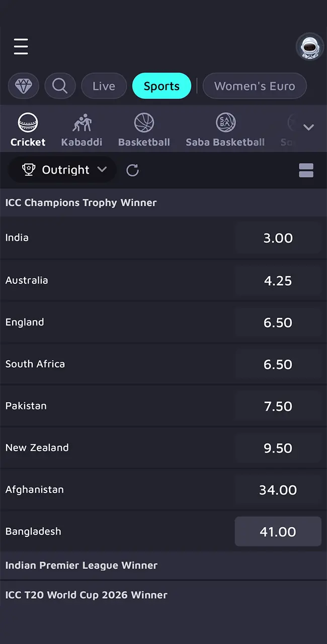Choose the Basketball sport icon
The width and height of the screenshot is (327, 644).
click(144, 129)
